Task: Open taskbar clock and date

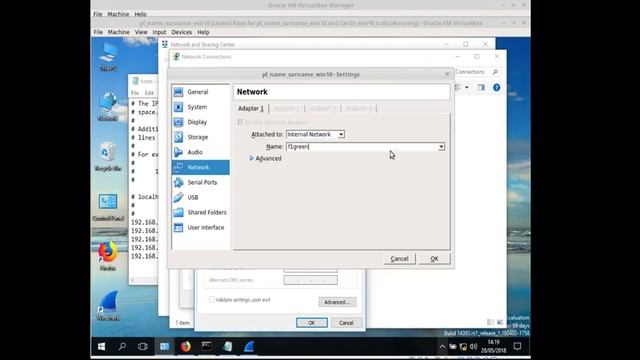Action: pyautogui.click(x=493, y=347)
